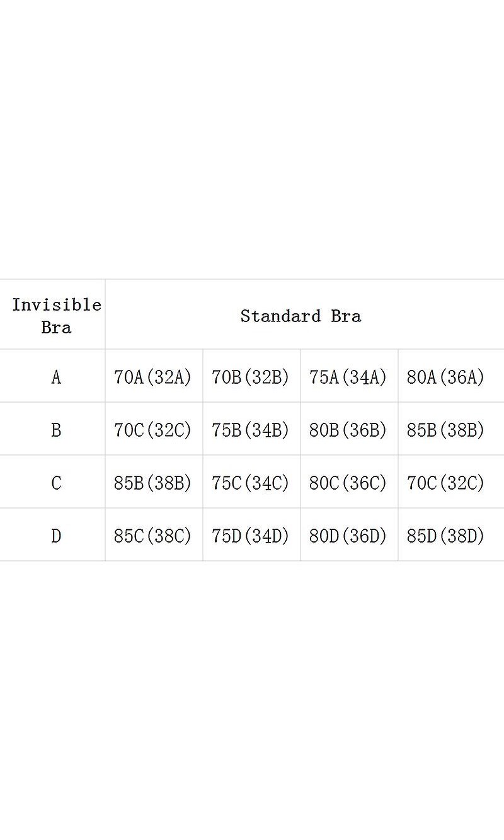This screenshot has height=840, width=504.
Task: Select the 75A(34A) cell
Action: [x=348, y=377]
